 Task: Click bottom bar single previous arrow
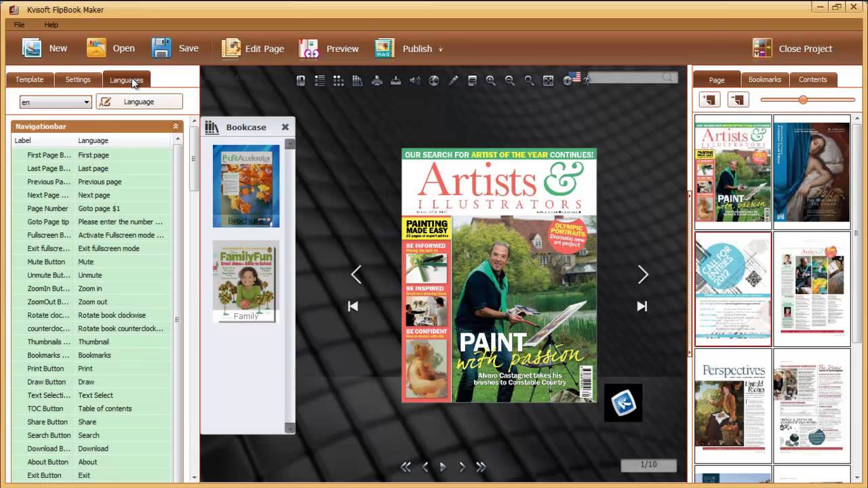coord(425,467)
